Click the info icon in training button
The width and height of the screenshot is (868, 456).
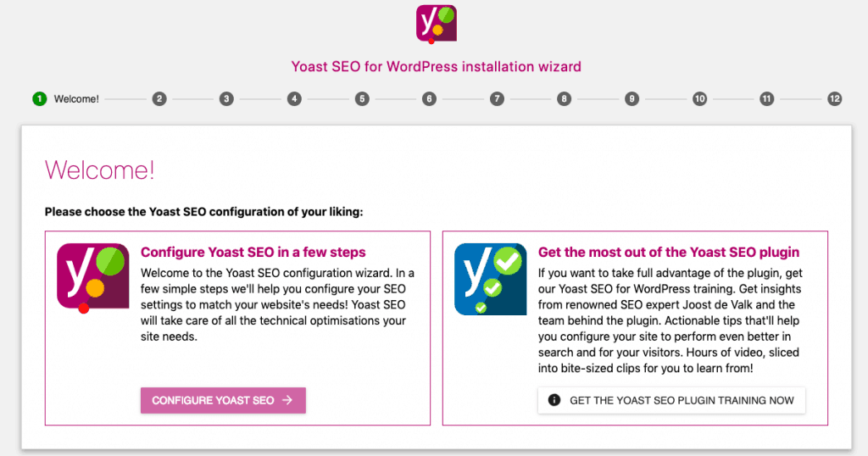pos(554,400)
